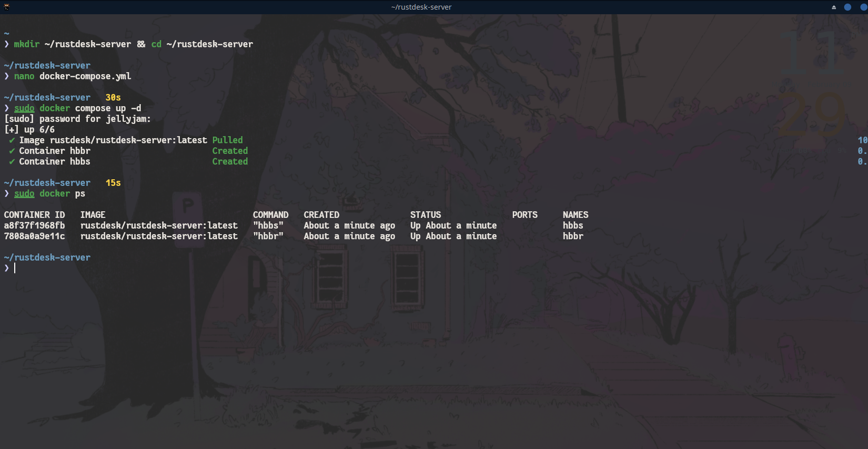Click the first blue circle window button
The image size is (868, 449).
pos(847,7)
